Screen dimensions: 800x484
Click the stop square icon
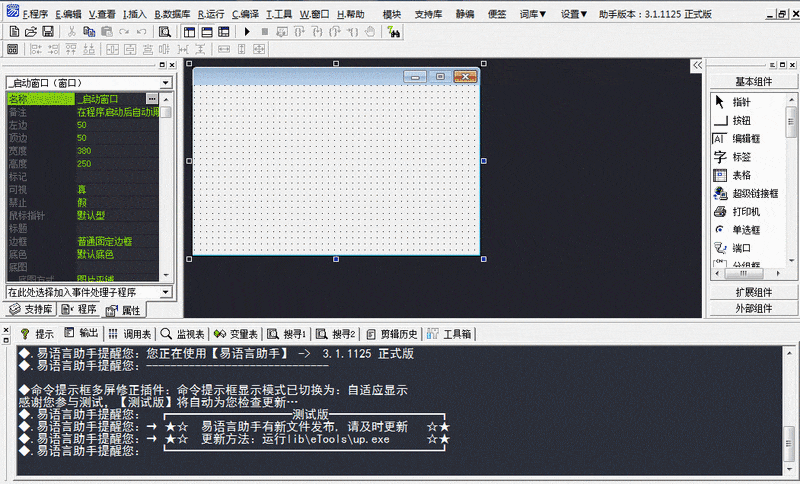click(x=264, y=32)
